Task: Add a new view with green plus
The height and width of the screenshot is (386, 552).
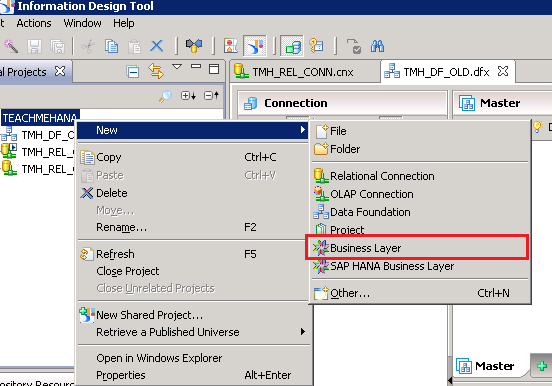Action: click(541, 366)
